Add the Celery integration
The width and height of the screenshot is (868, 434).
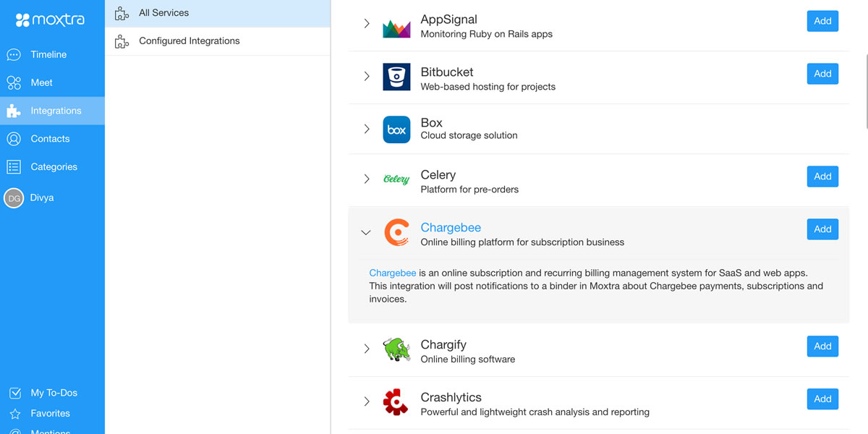(822, 176)
